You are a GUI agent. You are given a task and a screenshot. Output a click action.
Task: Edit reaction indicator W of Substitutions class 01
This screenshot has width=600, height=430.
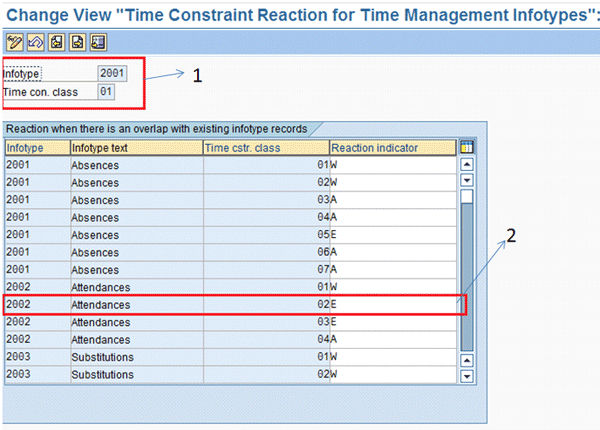(x=393, y=357)
